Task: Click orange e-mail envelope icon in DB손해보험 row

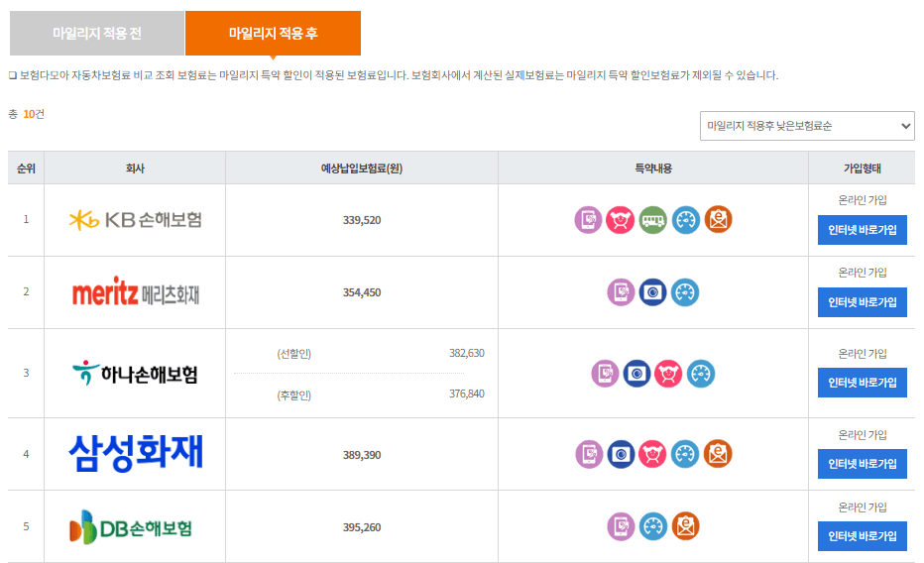Action: (x=685, y=526)
